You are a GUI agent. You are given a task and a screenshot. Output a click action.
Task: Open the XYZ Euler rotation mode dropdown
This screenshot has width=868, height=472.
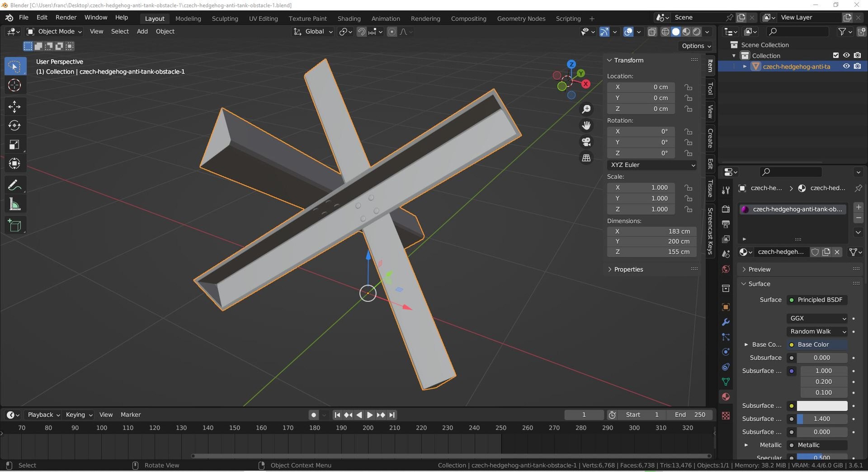[652, 165]
